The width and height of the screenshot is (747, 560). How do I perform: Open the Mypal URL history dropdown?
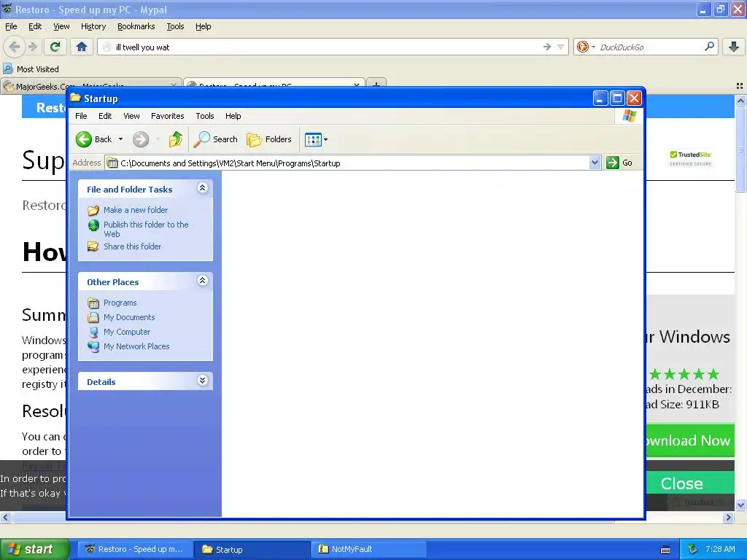[x=561, y=47]
